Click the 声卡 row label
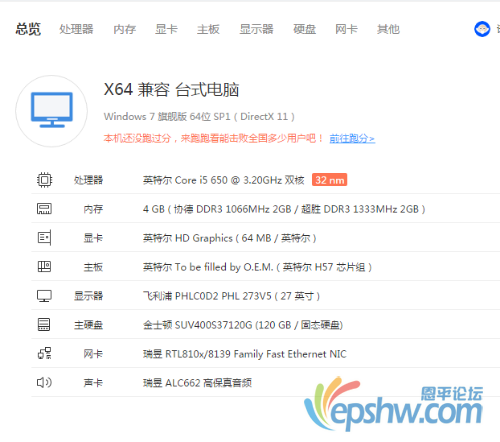This screenshot has width=500, height=442. point(93,383)
